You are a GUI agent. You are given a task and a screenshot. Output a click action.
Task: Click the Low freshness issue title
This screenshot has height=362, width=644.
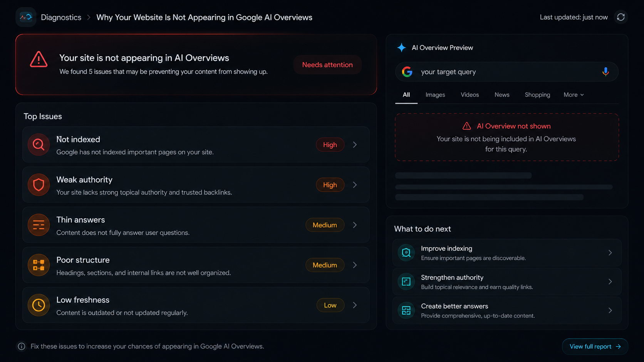coord(83,300)
